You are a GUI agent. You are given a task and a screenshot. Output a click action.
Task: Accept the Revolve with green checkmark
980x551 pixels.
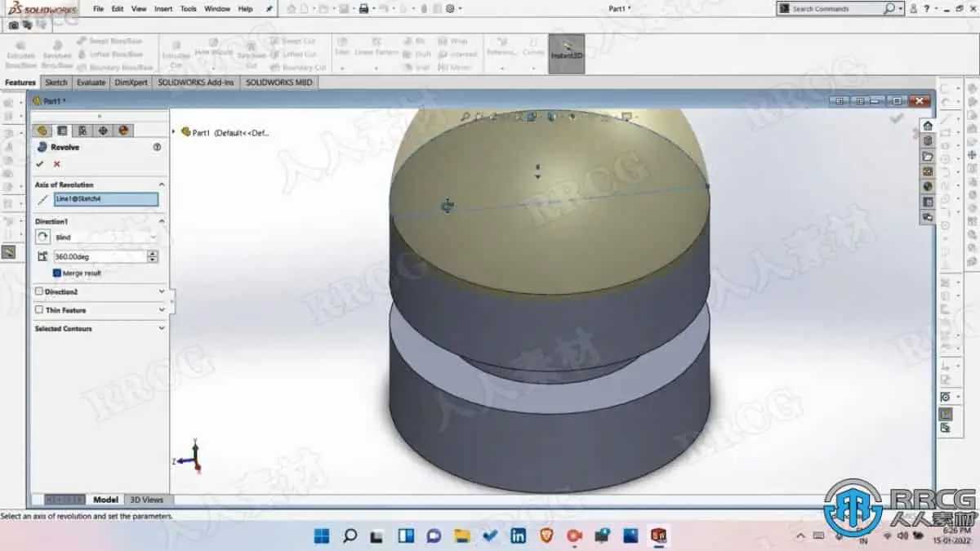[39, 164]
